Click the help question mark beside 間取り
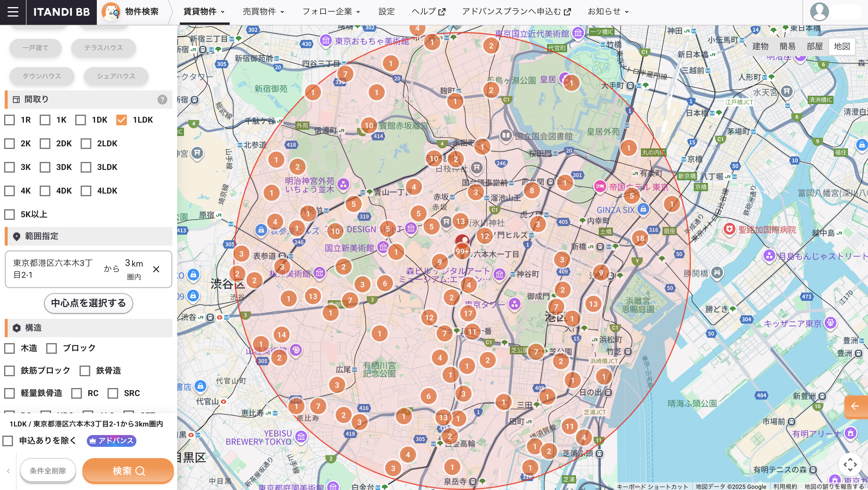Viewport: 868px width, 490px height. 162,100
